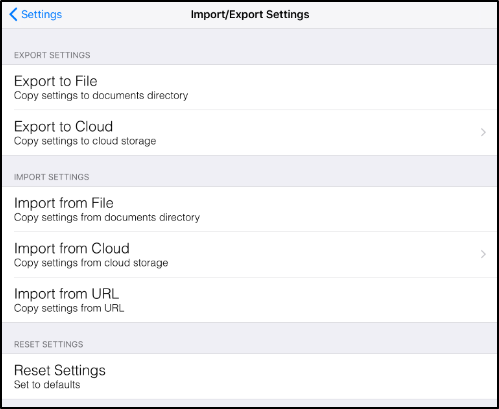This screenshot has width=499, height=409.
Task: Expand the Import from Cloud chevron arrow
Action: pos(483,254)
